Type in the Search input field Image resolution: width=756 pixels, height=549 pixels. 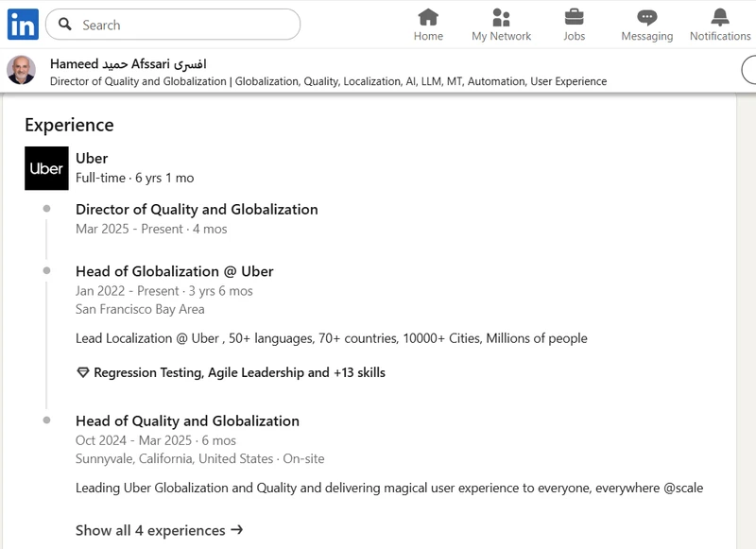[x=184, y=25]
